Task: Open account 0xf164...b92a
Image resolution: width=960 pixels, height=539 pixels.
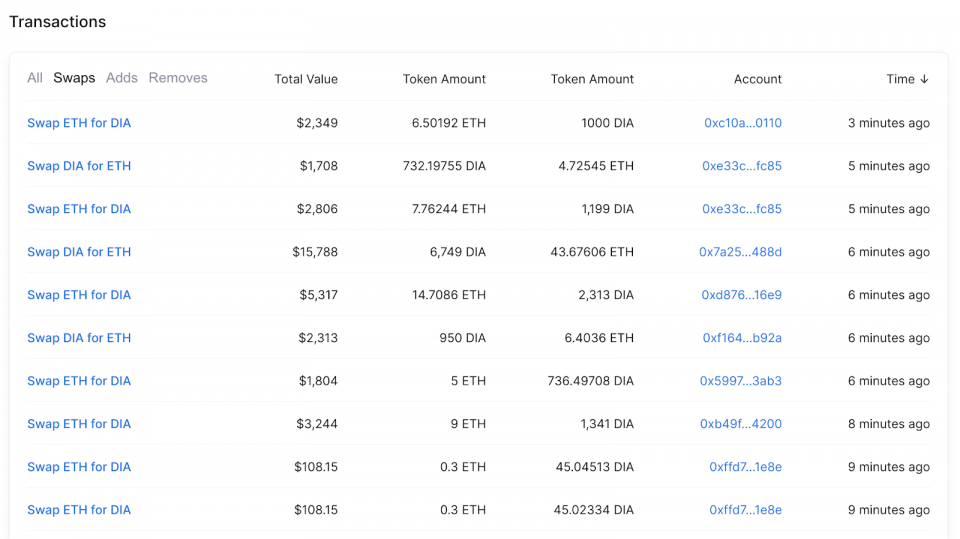Action: 741,338
